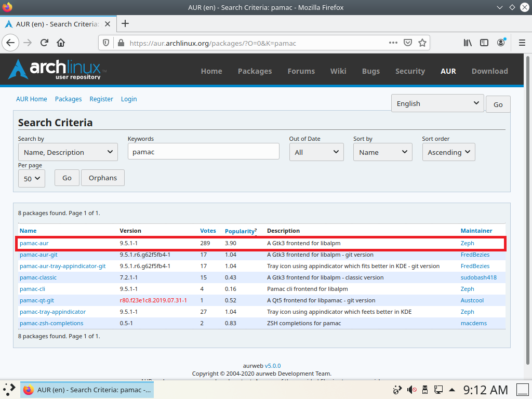Open the Security nav item
The width and height of the screenshot is (532, 399).
tap(410, 71)
